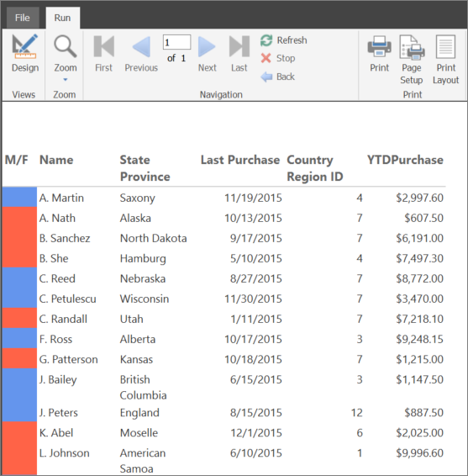This screenshot has height=476, width=468.
Task: Click the YTDPurchase column header
Action: point(405,160)
